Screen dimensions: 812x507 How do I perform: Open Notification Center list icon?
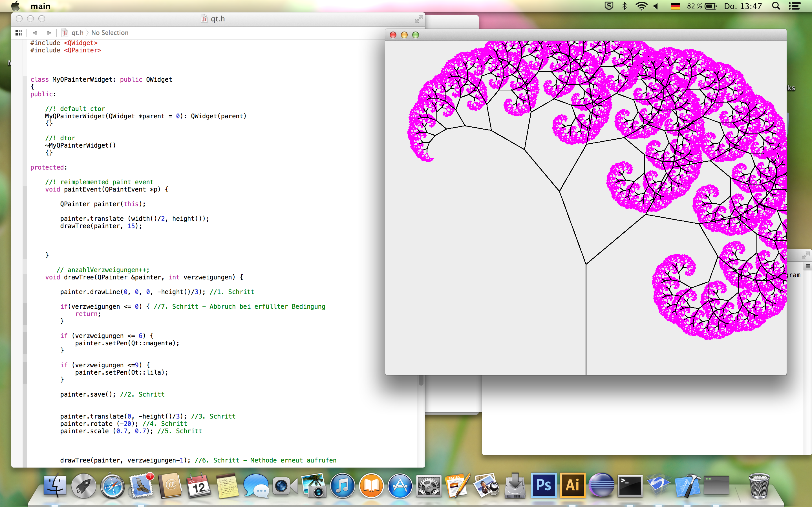tap(794, 6)
